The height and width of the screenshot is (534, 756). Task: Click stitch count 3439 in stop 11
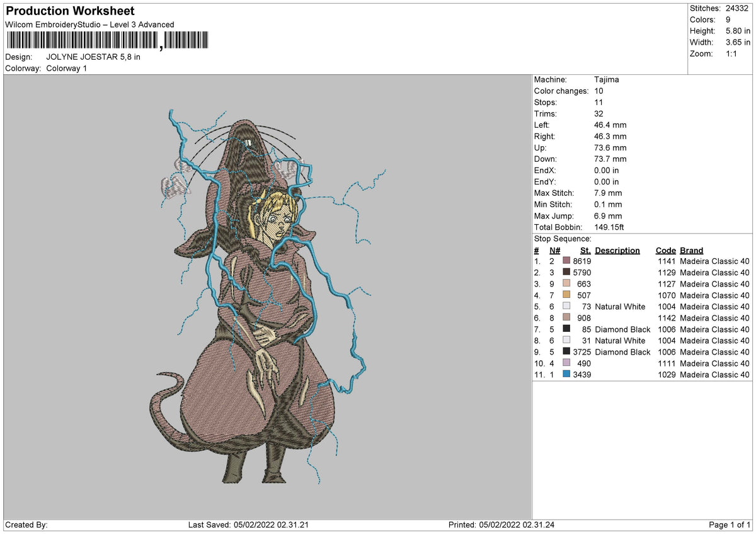pos(581,374)
